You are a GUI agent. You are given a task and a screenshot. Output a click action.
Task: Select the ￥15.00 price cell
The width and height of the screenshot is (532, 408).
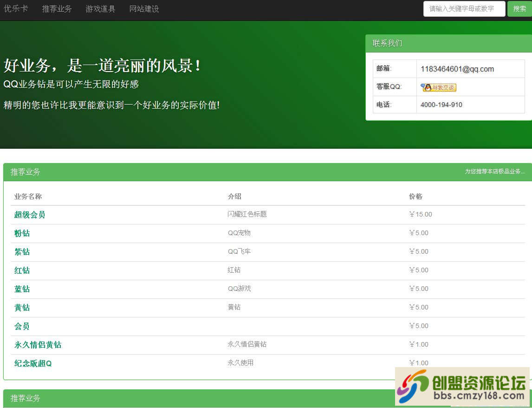421,214
